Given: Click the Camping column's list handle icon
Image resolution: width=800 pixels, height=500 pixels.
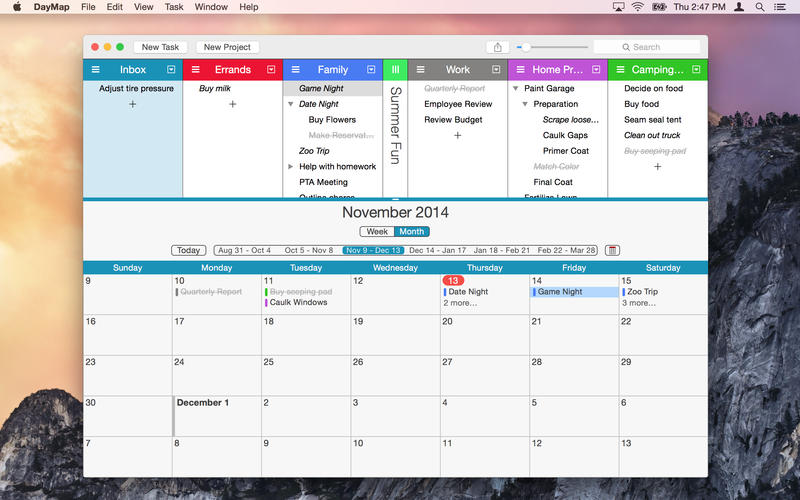Looking at the screenshot, I should (620, 70).
